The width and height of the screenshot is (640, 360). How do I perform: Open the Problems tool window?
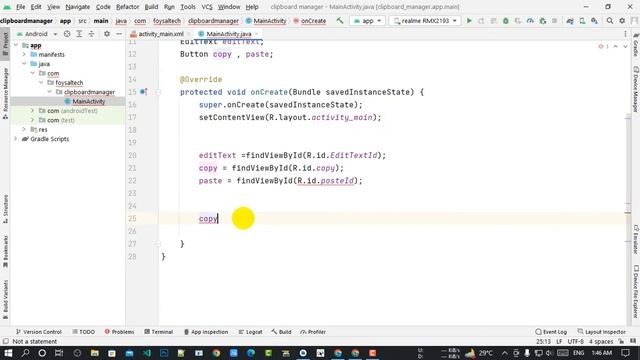click(x=119, y=332)
